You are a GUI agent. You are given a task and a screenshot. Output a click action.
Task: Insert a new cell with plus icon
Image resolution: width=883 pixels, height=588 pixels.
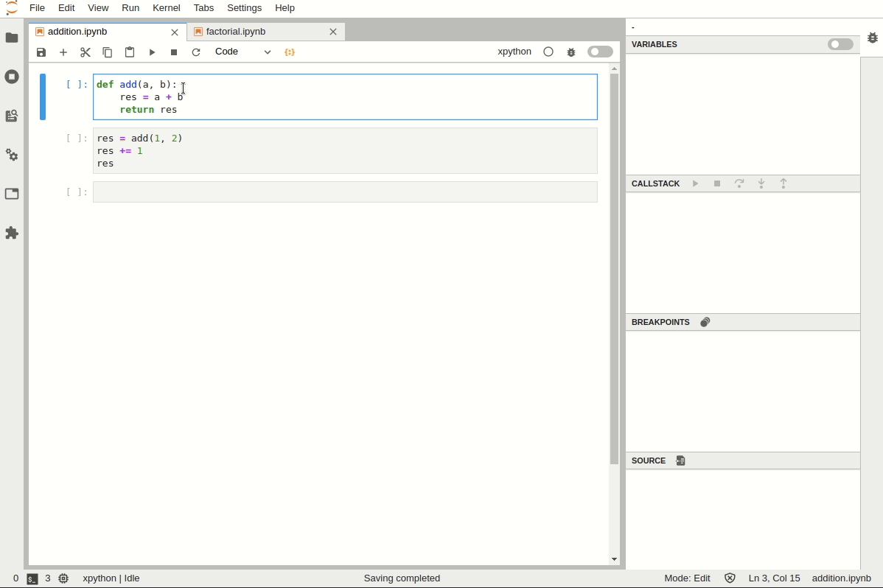pyautogui.click(x=63, y=52)
